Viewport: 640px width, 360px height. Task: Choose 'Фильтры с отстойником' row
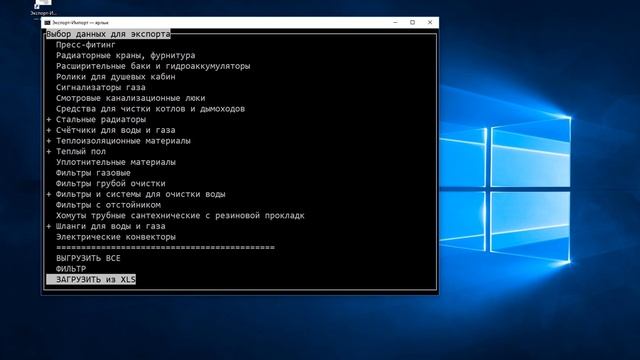pyautogui.click(x=108, y=205)
